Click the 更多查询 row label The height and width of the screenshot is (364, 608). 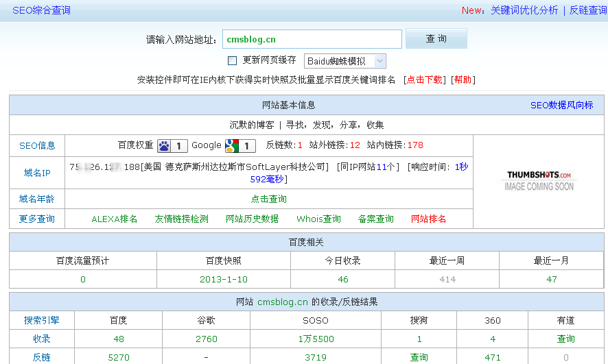37,219
